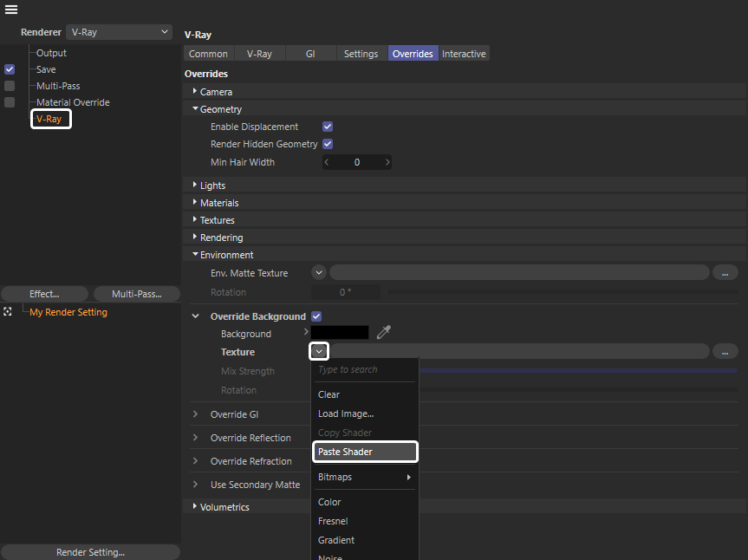Viewport: 748px width, 560px height.
Task: Toggle the Override Background checkbox
Action: click(316, 316)
